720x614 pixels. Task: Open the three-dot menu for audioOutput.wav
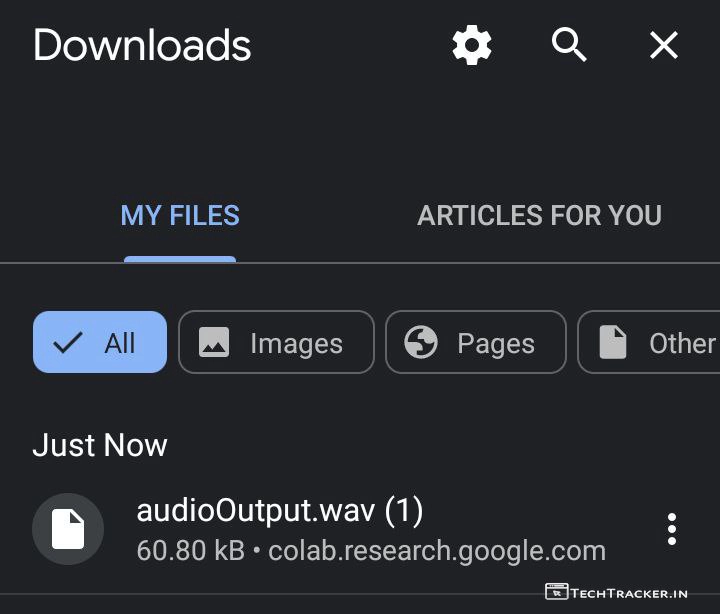coord(672,529)
